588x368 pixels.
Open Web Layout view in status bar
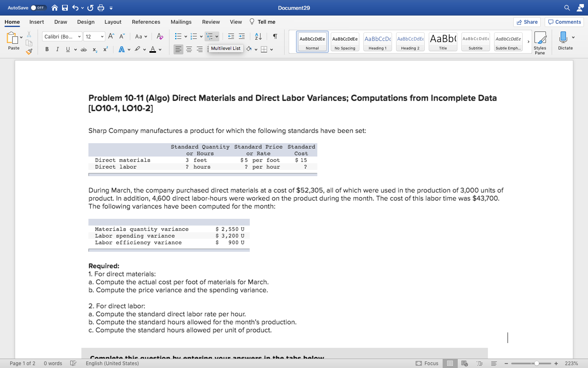tap(464, 363)
